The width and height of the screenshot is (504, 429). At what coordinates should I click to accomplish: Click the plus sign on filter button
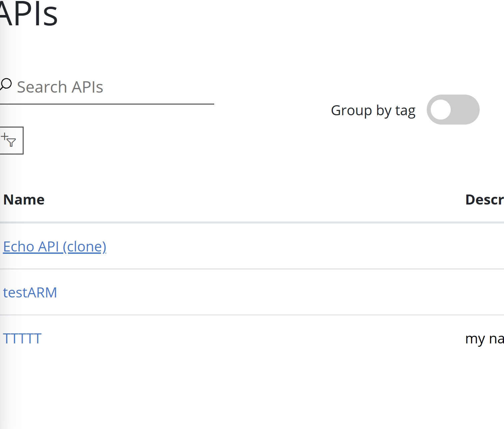click(x=4, y=136)
